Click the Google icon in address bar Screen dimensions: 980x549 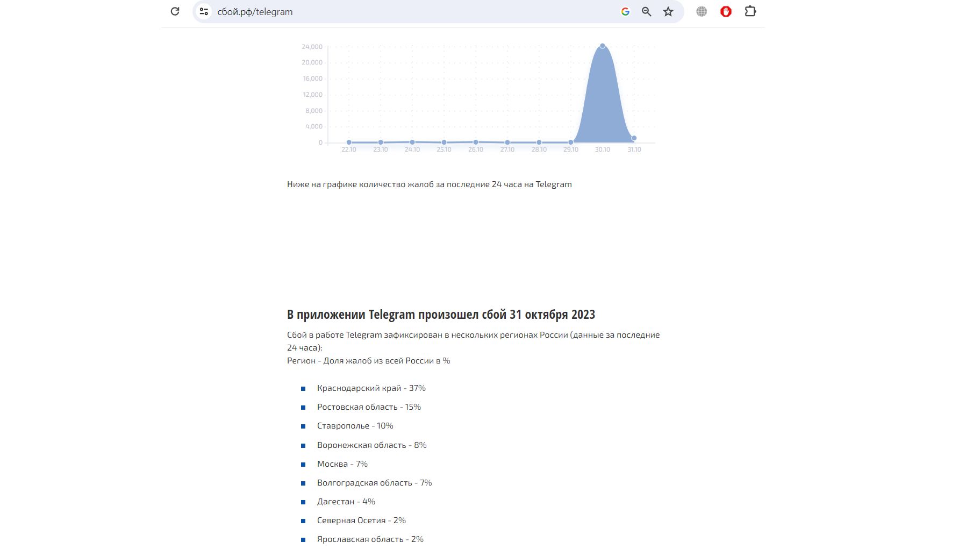tap(625, 11)
